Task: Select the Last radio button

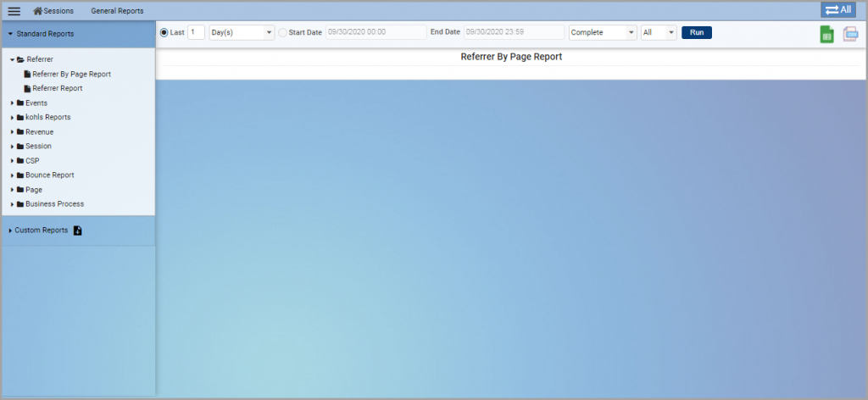Action: click(x=164, y=33)
